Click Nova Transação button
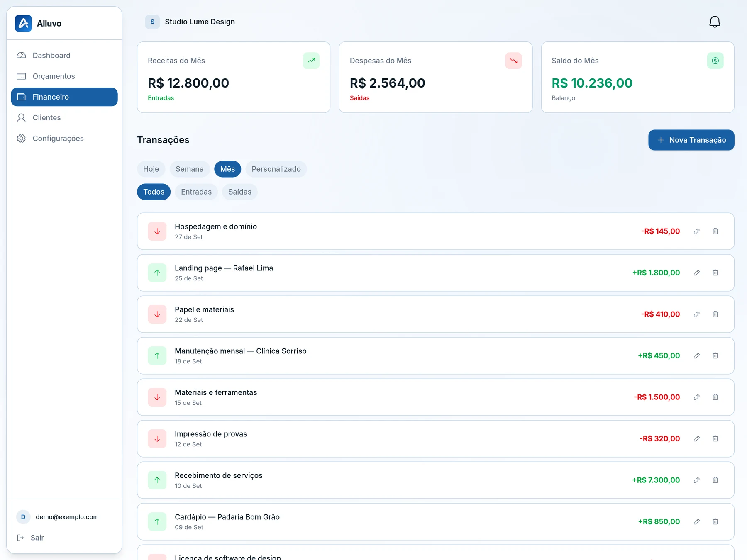Screen dimensions: 747x560 (691, 140)
